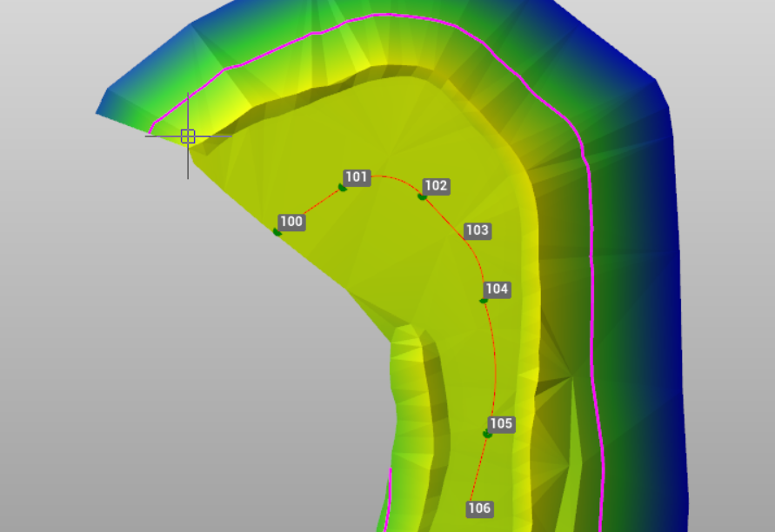This screenshot has width=775, height=532.
Task: Click the crosshair pickbox square
Action: pyautogui.click(x=188, y=136)
